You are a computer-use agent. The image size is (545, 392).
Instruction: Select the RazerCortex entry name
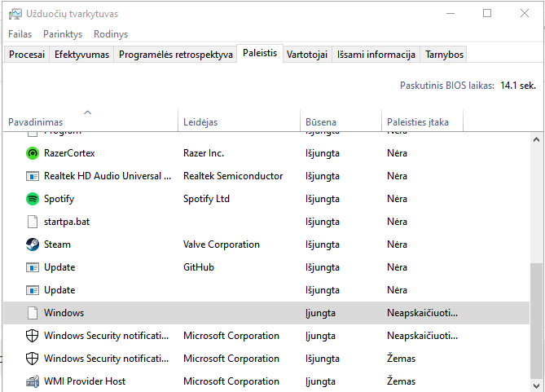pos(69,153)
